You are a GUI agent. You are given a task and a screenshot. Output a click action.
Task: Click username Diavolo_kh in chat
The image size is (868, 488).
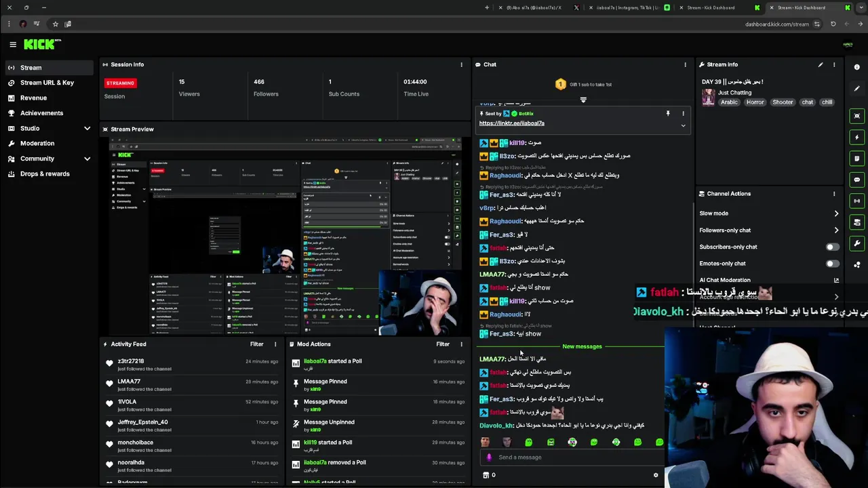coord(496,426)
